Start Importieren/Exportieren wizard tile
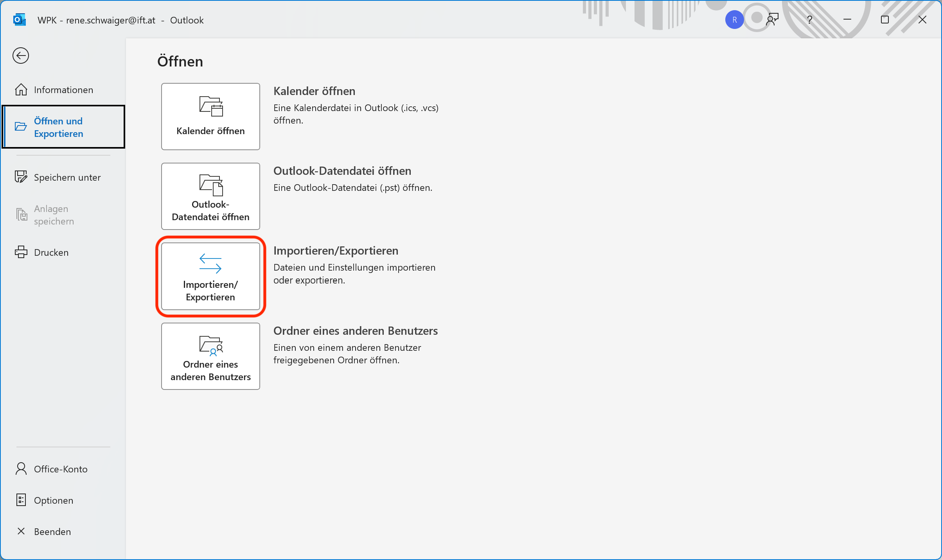 coord(210,276)
